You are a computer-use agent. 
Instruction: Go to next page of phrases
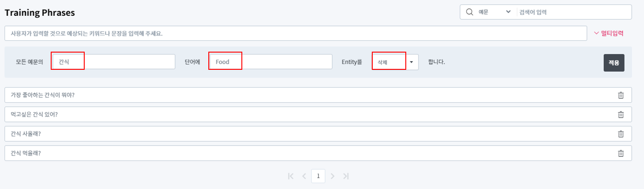click(332, 176)
